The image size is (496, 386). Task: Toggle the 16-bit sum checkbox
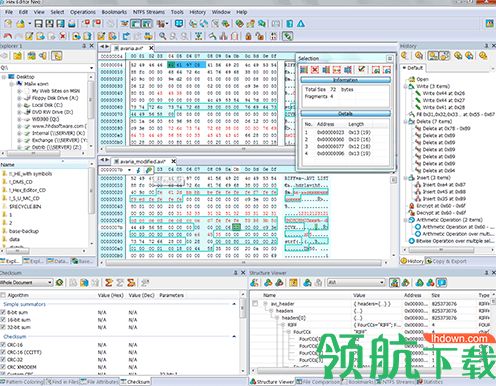tap(3, 320)
